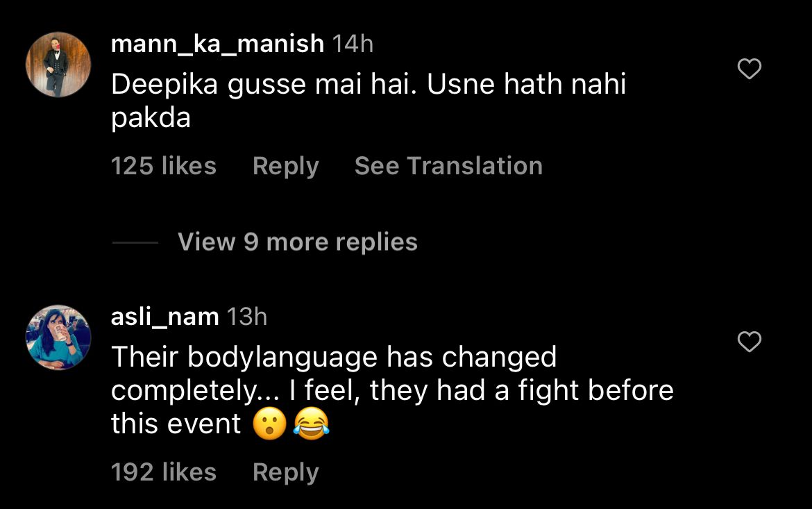View the 125 likes list
This screenshot has width=812, height=509.
tap(163, 166)
